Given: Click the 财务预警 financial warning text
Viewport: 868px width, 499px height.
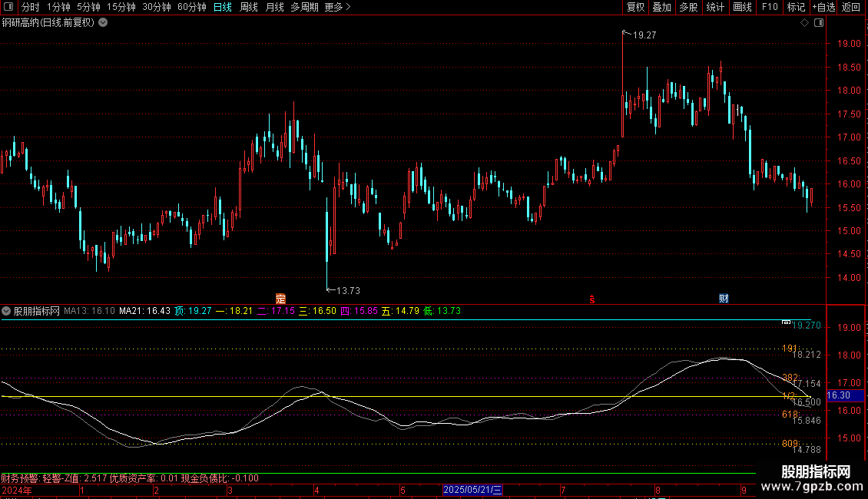Looking at the screenshot, I should point(19,478).
